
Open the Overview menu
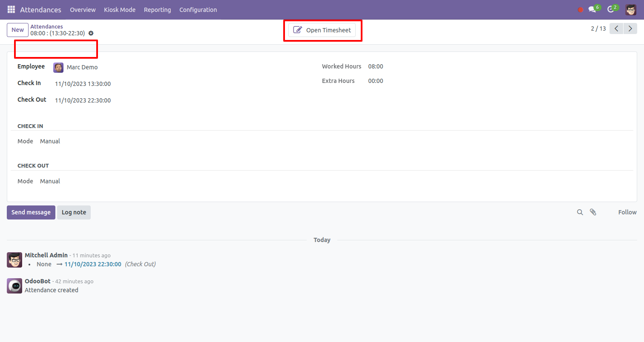[x=83, y=9]
